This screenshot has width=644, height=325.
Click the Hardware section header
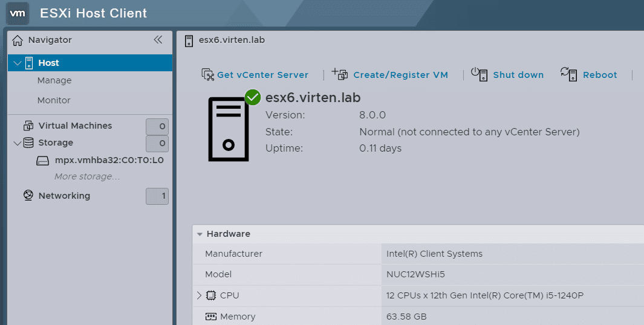[418, 234]
